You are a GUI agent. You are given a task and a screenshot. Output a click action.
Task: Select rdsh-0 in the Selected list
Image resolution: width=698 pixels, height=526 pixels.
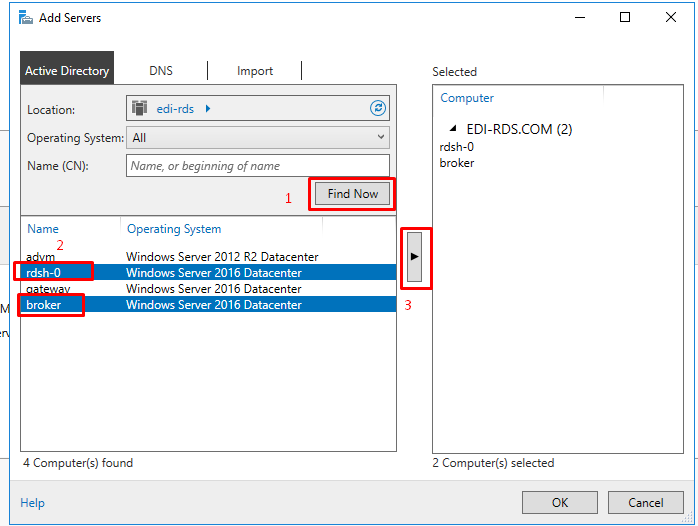[x=457, y=147]
